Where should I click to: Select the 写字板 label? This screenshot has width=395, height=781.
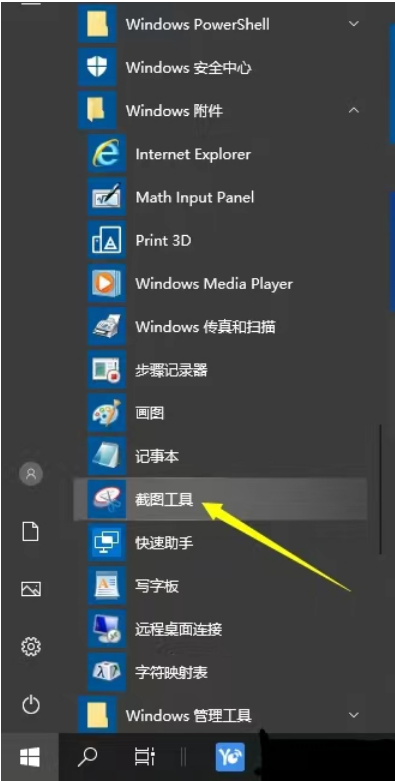tap(156, 586)
